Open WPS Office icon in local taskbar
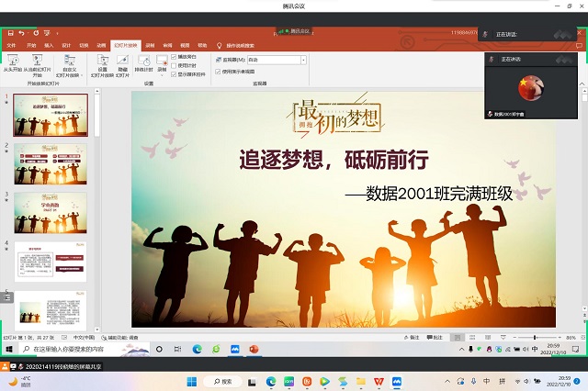Screen dimensions: 588x391 (x=379, y=382)
